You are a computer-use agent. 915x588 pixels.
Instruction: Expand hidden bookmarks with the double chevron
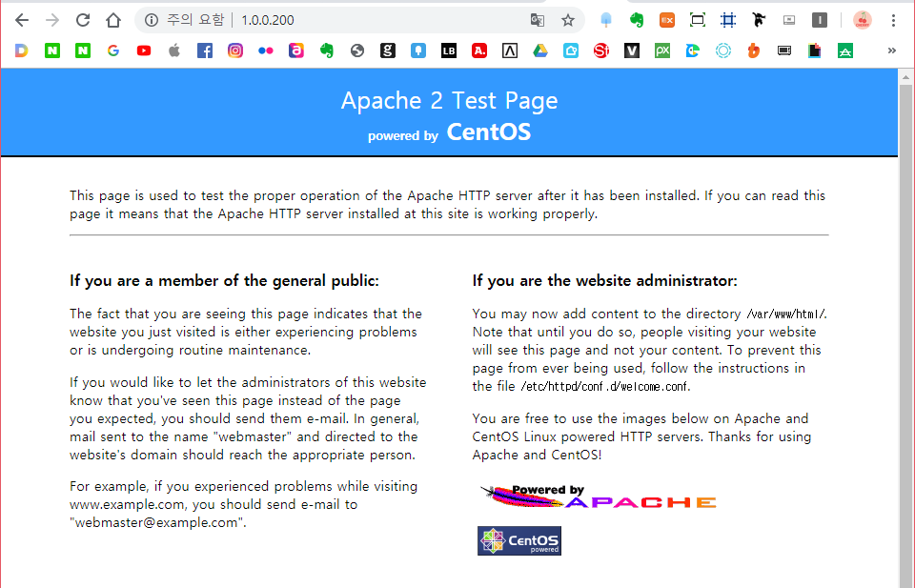coord(892,51)
